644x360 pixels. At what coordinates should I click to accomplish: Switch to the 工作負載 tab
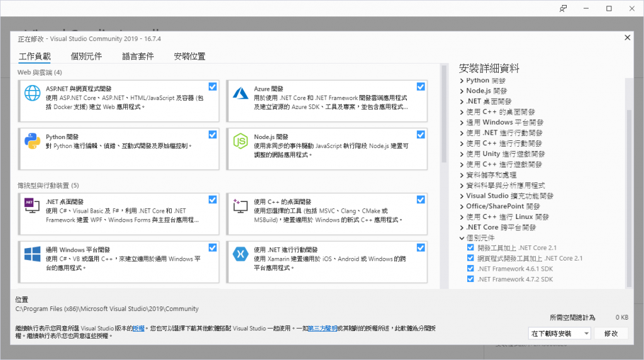pyautogui.click(x=35, y=56)
